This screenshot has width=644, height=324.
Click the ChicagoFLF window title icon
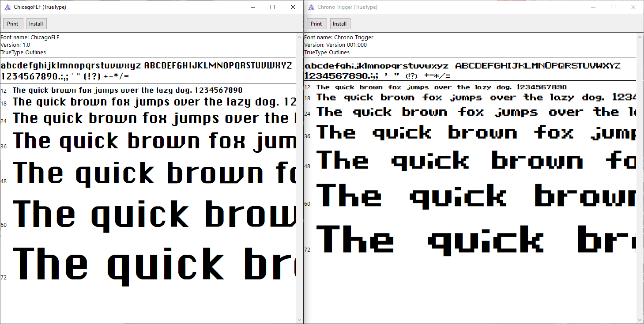(8, 7)
